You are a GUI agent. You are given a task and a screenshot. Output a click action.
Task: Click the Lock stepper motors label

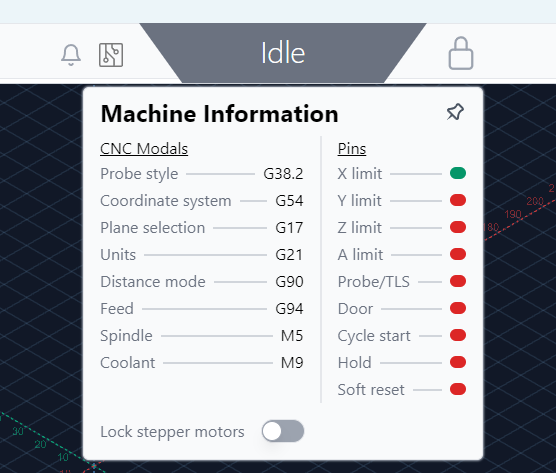[172, 432]
